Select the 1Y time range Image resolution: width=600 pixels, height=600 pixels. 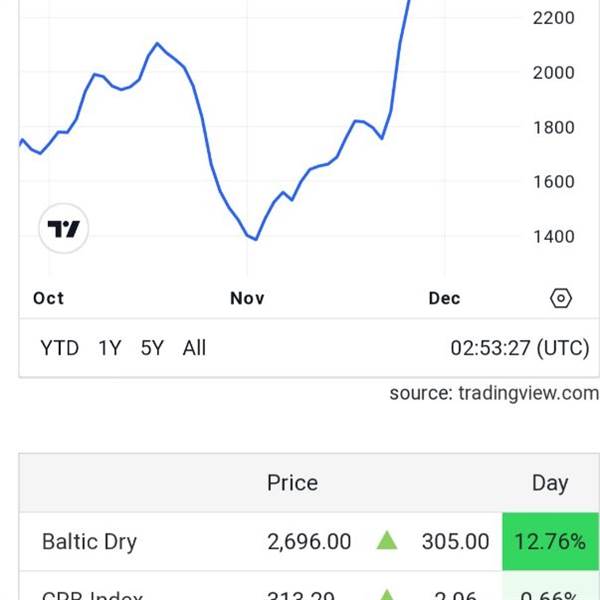pyautogui.click(x=109, y=348)
